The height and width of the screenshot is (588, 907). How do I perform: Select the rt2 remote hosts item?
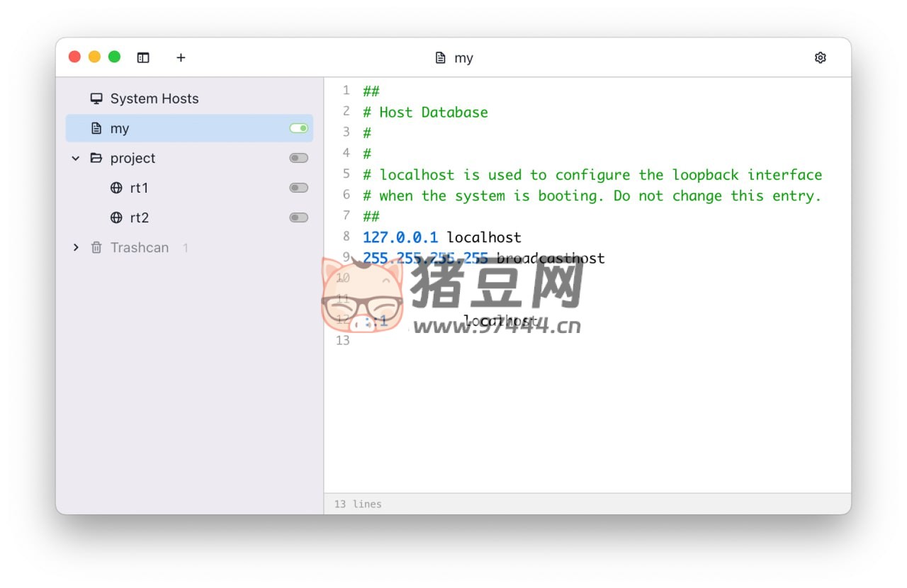tap(140, 217)
